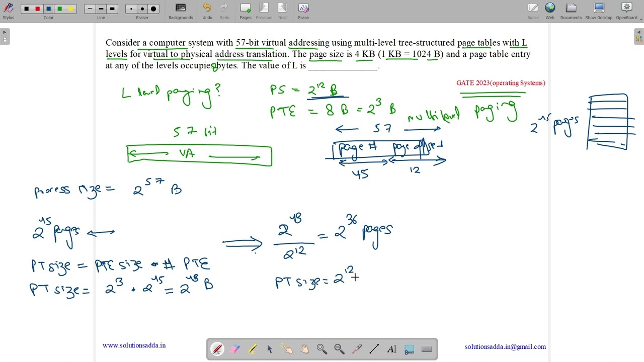Select the Zoom in magnifier

(x=322, y=349)
